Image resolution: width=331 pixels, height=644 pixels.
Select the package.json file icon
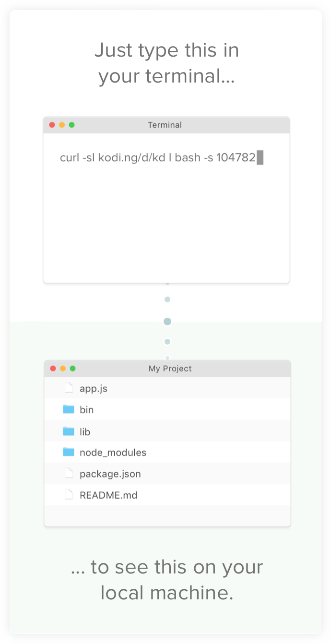pos(69,474)
